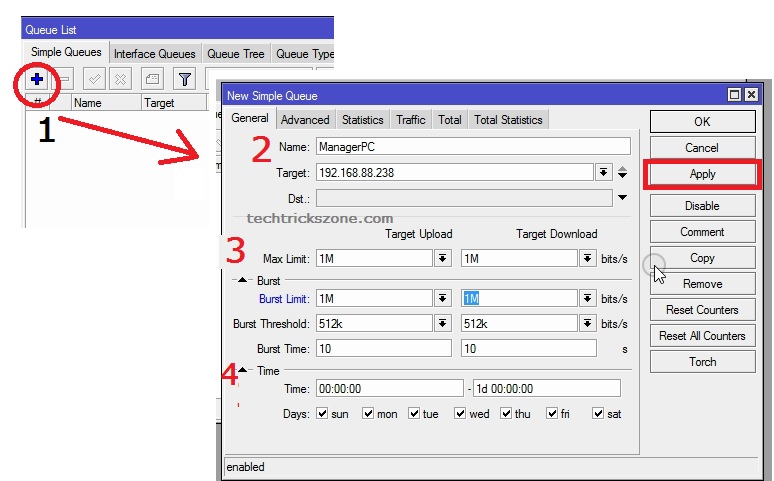Click into the Name input field

[x=473, y=146]
